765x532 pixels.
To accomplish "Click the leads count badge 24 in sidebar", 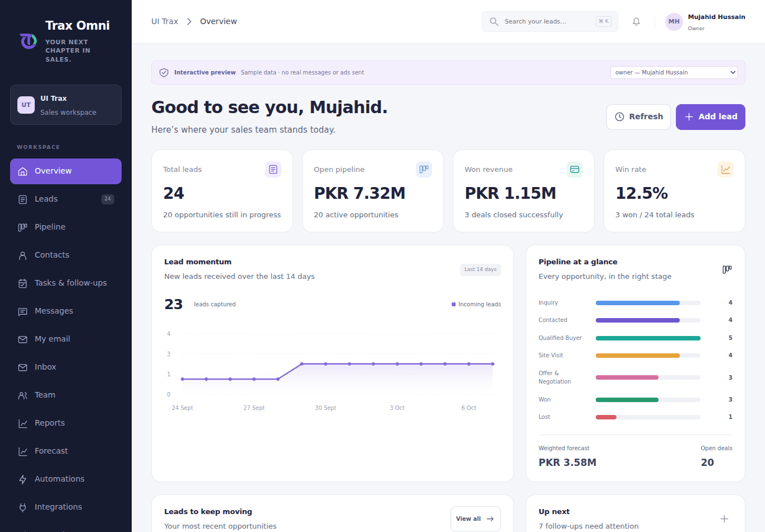I will pyautogui.click(x=108, y=199).
